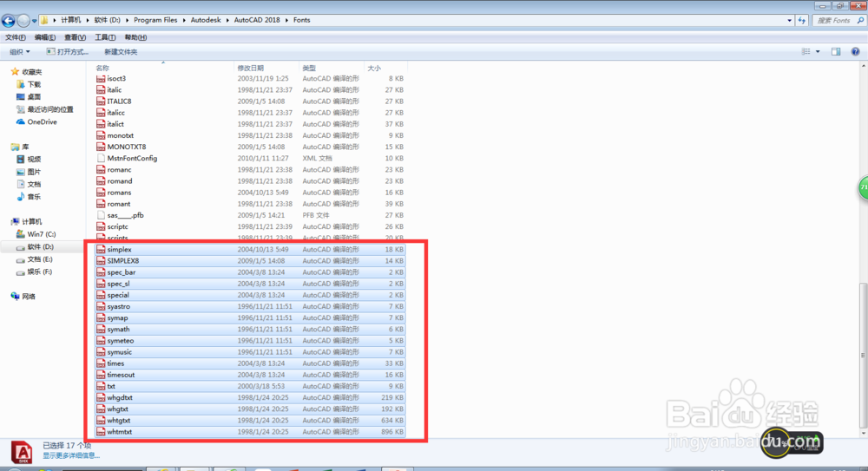Select the monotxt file name
The image size is (868, 471).
point(120,135)
